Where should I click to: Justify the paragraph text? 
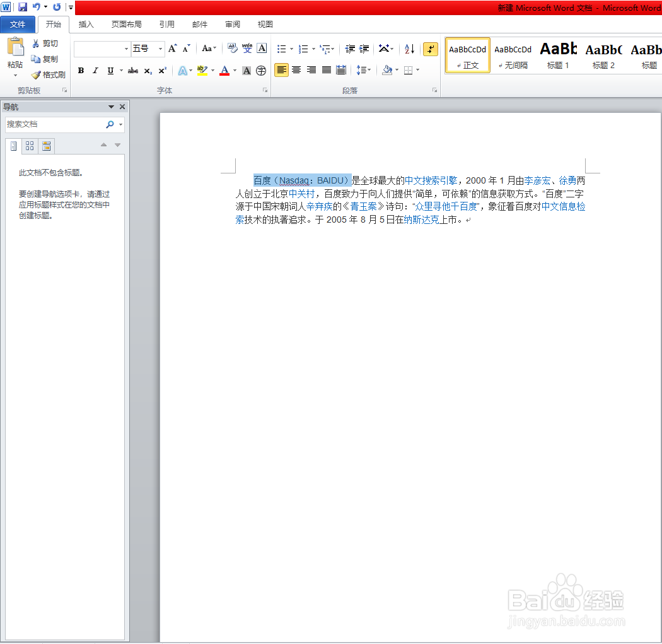[327, 70]
